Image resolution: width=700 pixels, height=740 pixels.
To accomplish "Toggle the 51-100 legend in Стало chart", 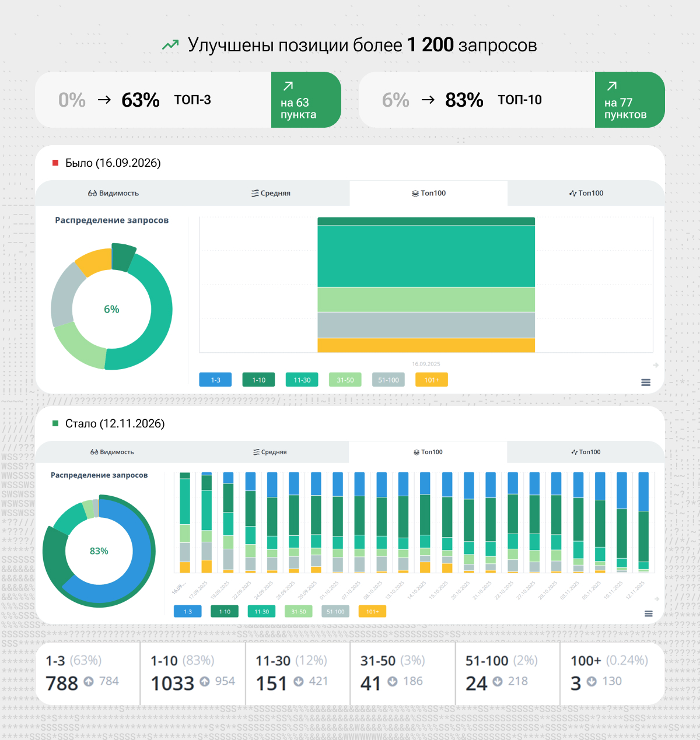I will [x=335, y=611].
